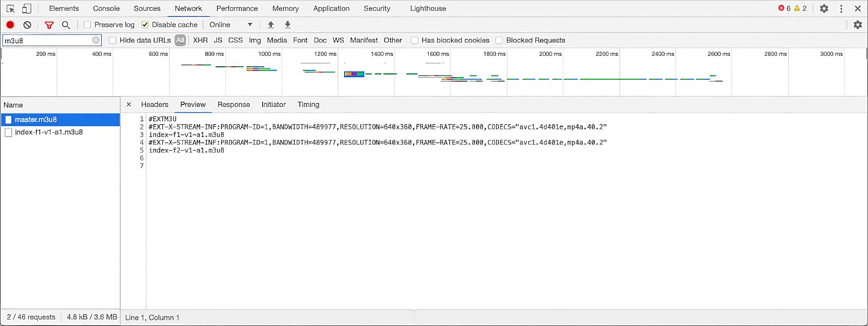Check Hide data URLs option
Screen dimensions: 868x326
coord(112,40)
